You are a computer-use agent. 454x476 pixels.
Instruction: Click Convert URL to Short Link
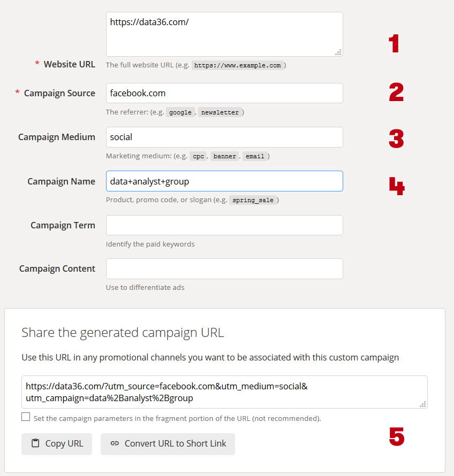coord(168,443)
